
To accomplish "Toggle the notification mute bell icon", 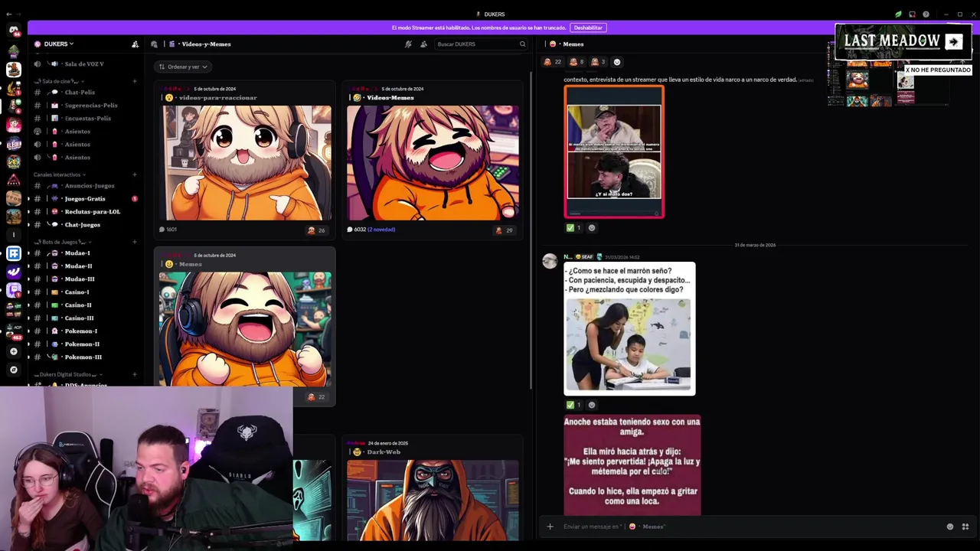I will coord(408,44).
